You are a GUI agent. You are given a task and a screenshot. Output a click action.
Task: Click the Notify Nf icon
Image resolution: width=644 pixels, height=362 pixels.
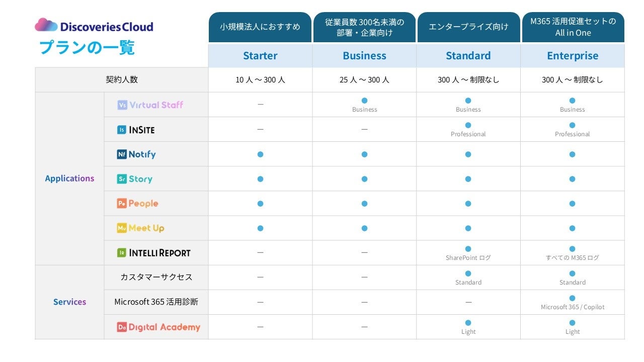pyautogui.click(x=122, y=154)
